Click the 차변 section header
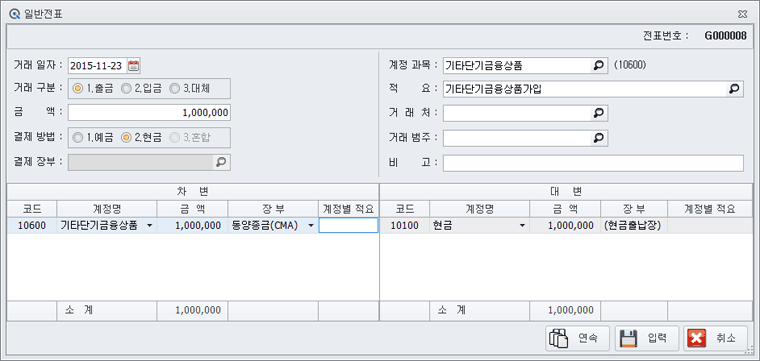 pos(192,192)
